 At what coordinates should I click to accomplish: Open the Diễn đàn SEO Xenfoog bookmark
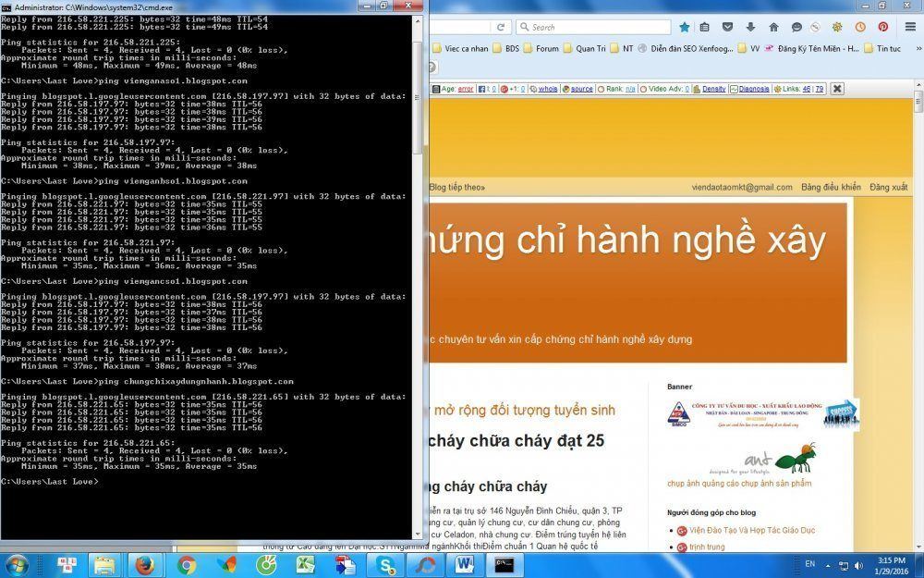(686, 48)
